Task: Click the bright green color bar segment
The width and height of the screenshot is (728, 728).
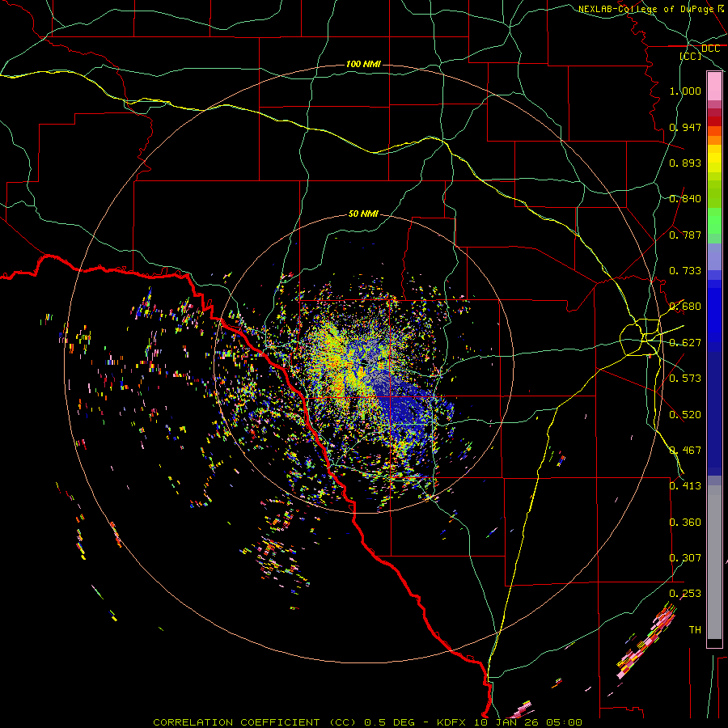Action: [714, 221]
